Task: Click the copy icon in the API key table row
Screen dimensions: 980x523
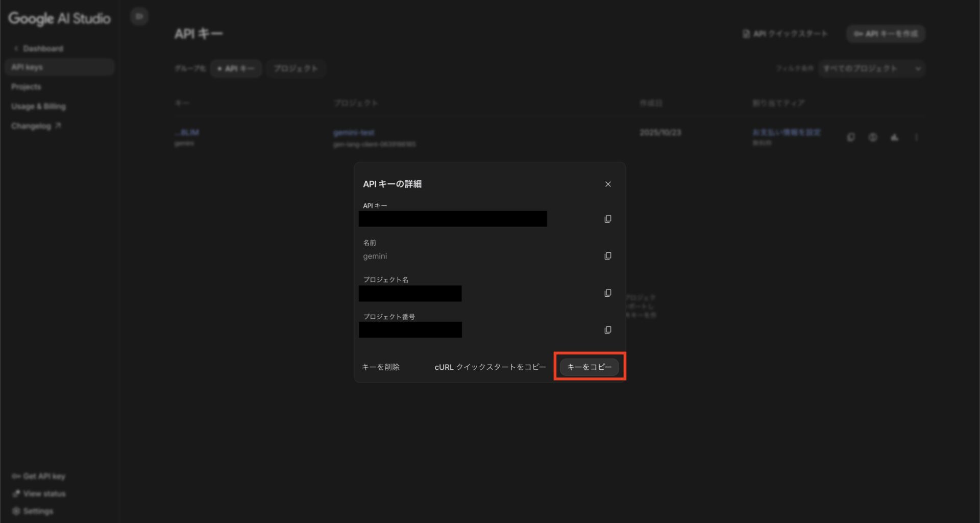Action: tap(850, 137)
